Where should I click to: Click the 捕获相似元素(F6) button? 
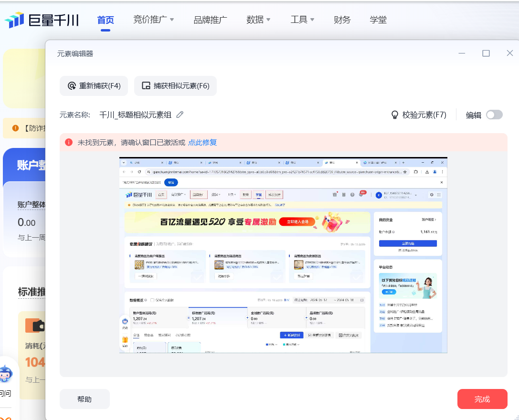(175, 86)
